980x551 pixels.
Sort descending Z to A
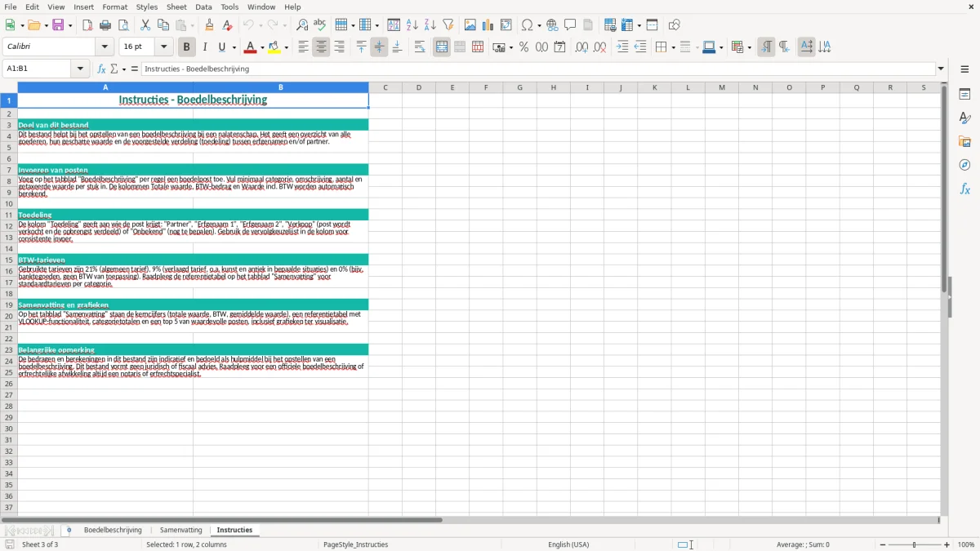tap(430, 25)
